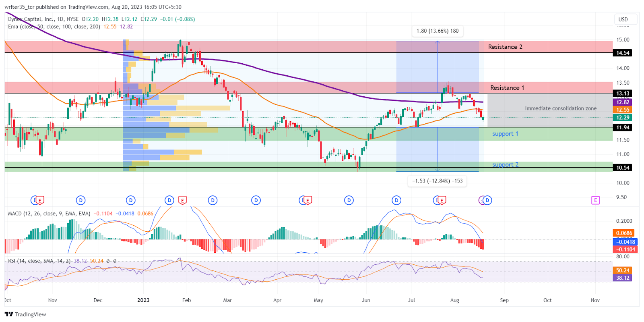The height and width of the screenshot is (322, 644).
Task: Click the red earnings marker in late April
Action: point(308,200)
